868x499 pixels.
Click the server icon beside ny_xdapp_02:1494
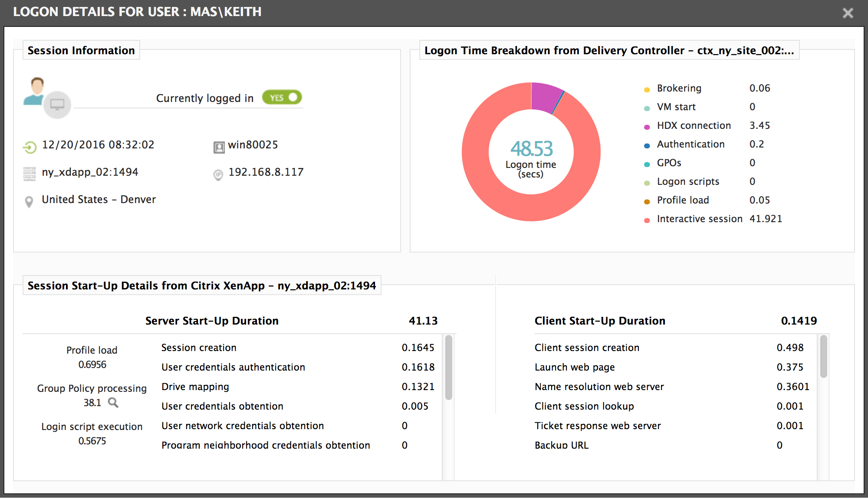click(30, 174)
